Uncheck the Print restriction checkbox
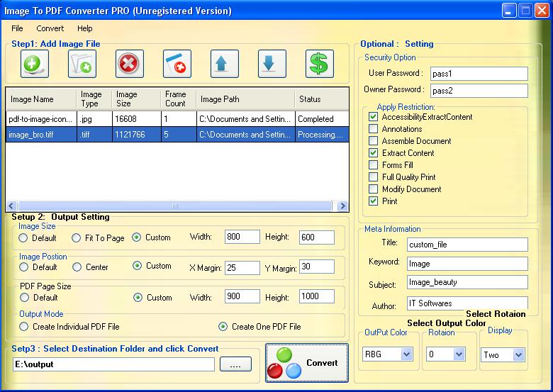553x392 pixels. 374,201
